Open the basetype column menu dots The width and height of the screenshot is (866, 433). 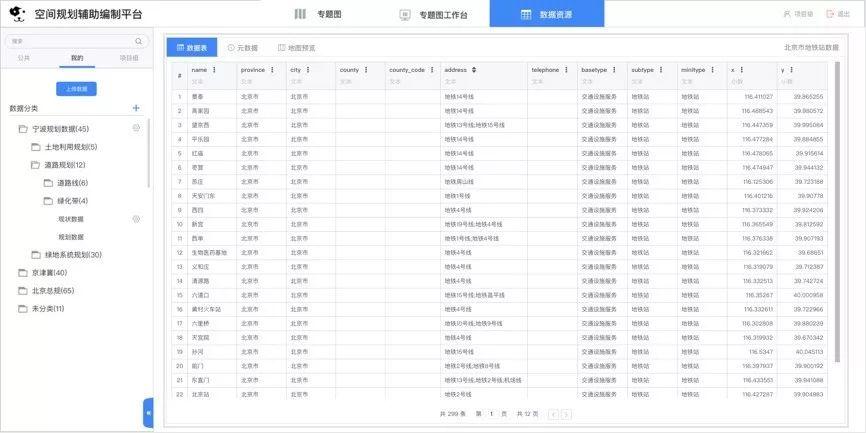(614, 70)
